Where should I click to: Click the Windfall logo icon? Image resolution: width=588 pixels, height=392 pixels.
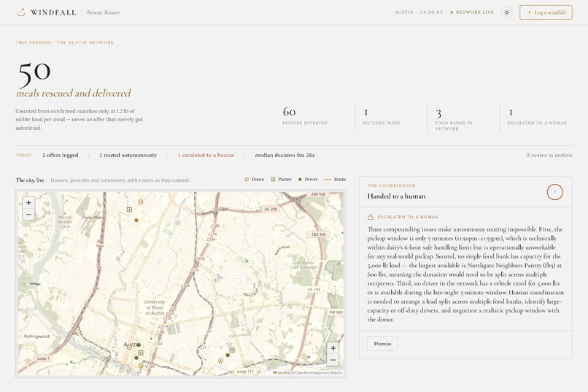21,12
